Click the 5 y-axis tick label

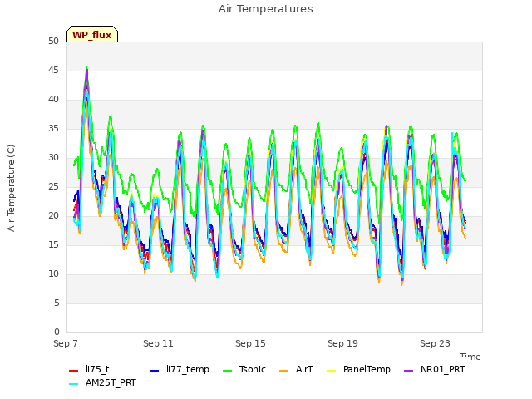tap(57, 303)
